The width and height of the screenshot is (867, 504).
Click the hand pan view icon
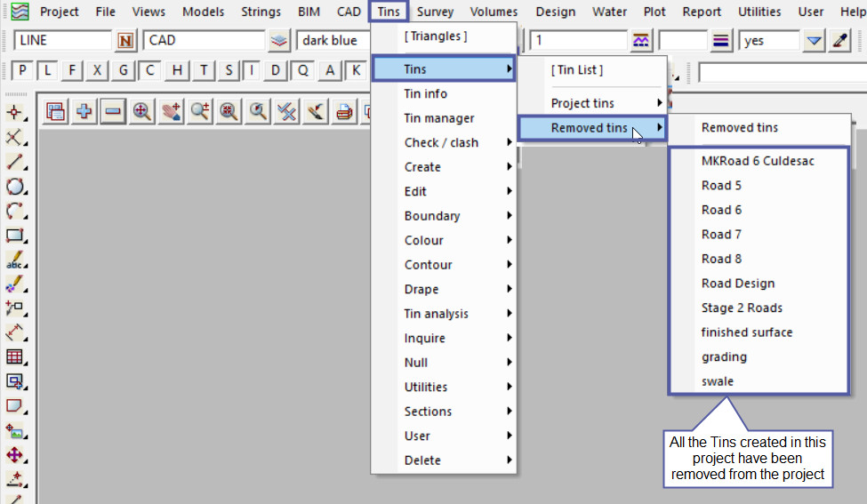(171, 111)
